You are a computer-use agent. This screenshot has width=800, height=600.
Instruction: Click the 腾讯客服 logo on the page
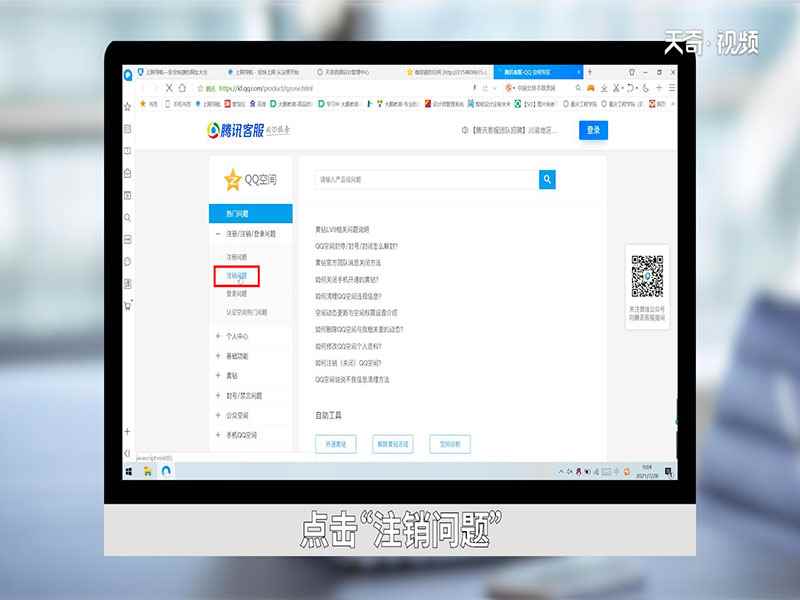[x=246, y=129]
